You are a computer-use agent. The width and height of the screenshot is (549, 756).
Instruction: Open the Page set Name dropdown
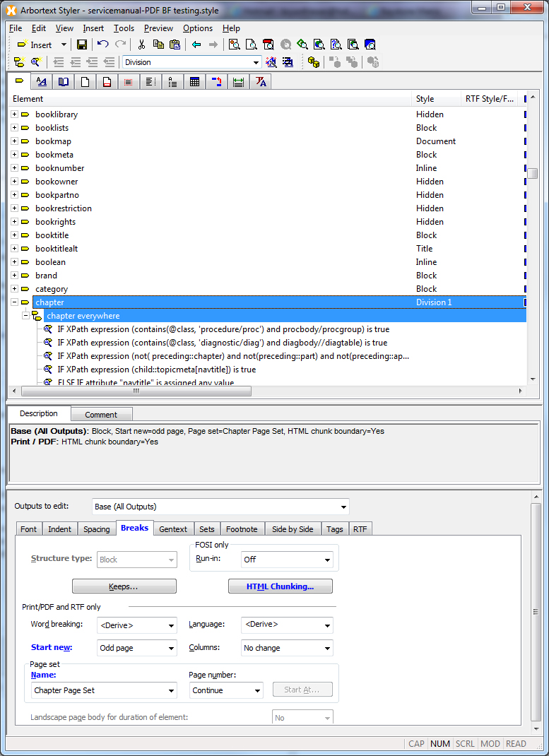click(x=104, y=690)
